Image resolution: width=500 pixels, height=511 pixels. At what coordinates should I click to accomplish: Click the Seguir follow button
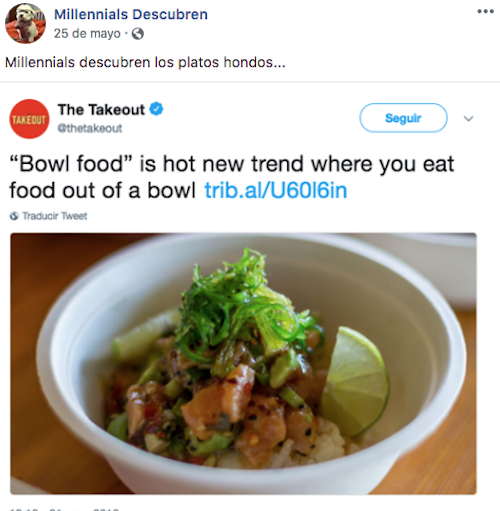pos(403,118)
